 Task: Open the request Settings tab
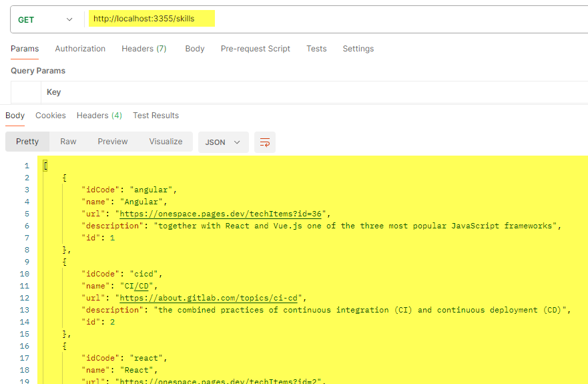click(x=358, y=49)
